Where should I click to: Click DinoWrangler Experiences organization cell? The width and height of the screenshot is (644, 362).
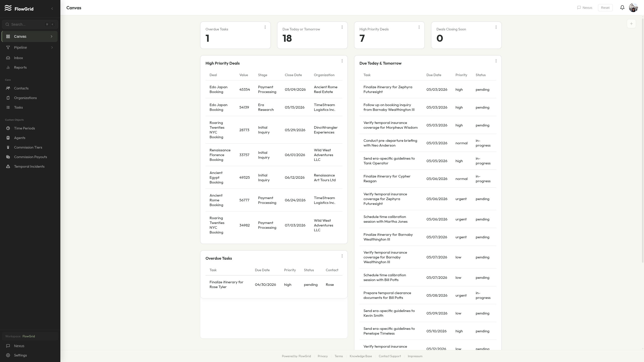pos(326,130)
